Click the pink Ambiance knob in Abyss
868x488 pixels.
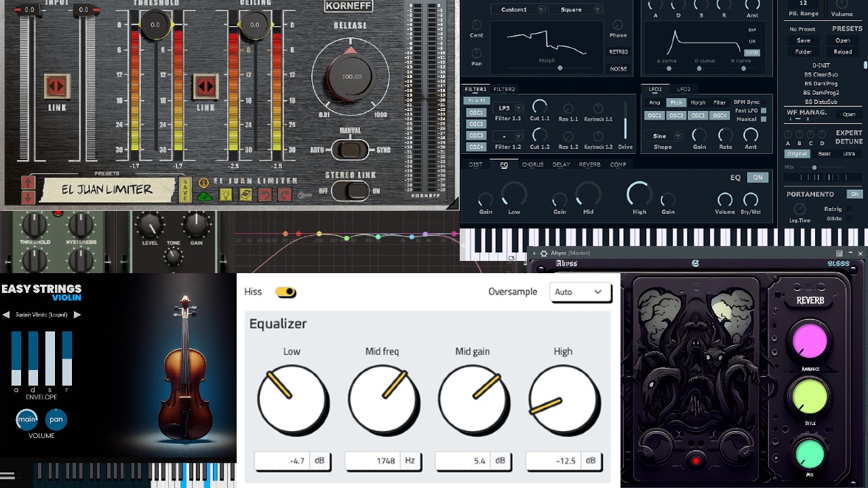point(810,341)
